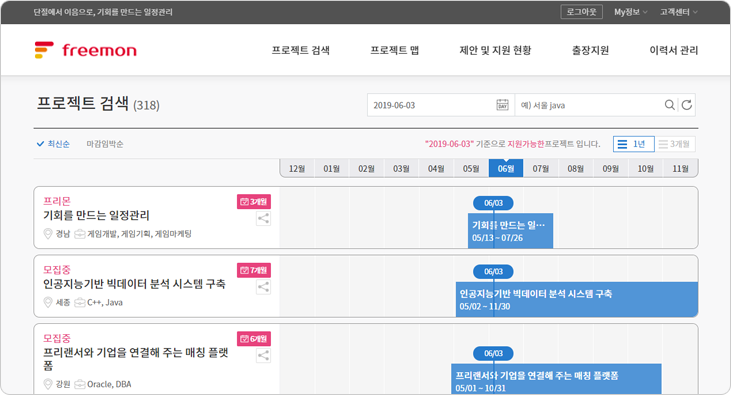The height and width of the screenshot is (395, 731).
Task: Click the 2019-06-03 date input field
Action: pyautogui.click(x=441, y=105)
